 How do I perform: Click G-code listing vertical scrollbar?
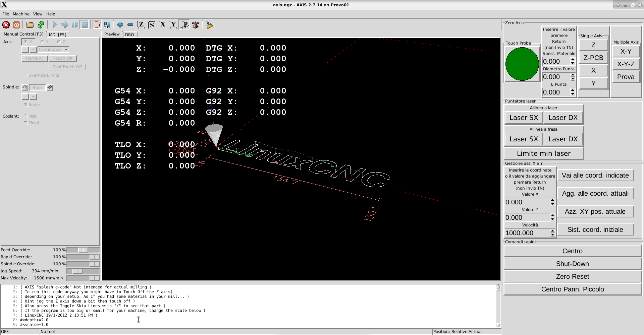tap(498, 306)
